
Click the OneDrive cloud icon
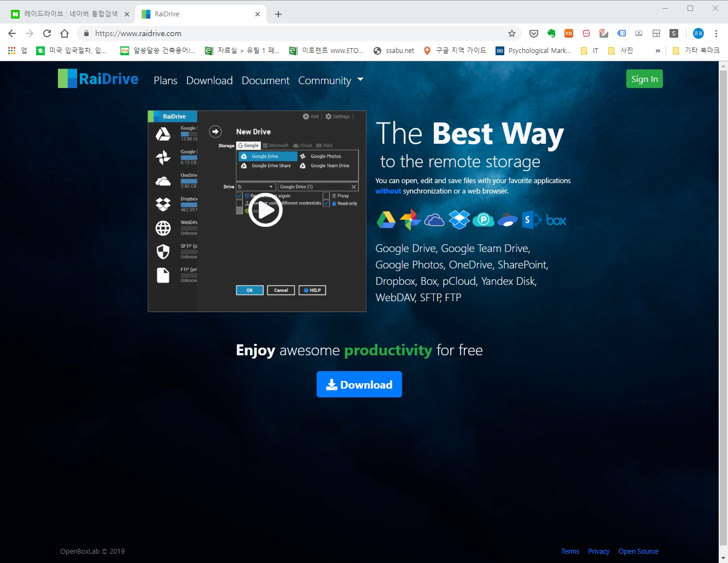coord(434,220)
